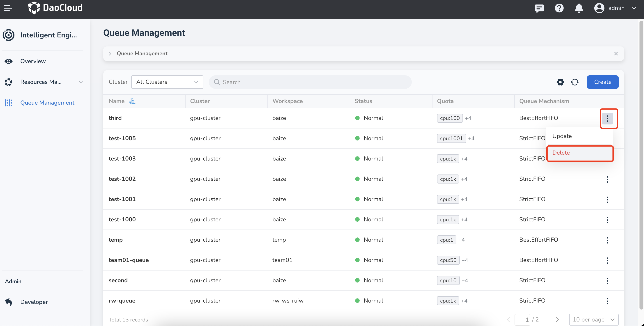
Task: Open the 10 per page selector
Action: 593,319
